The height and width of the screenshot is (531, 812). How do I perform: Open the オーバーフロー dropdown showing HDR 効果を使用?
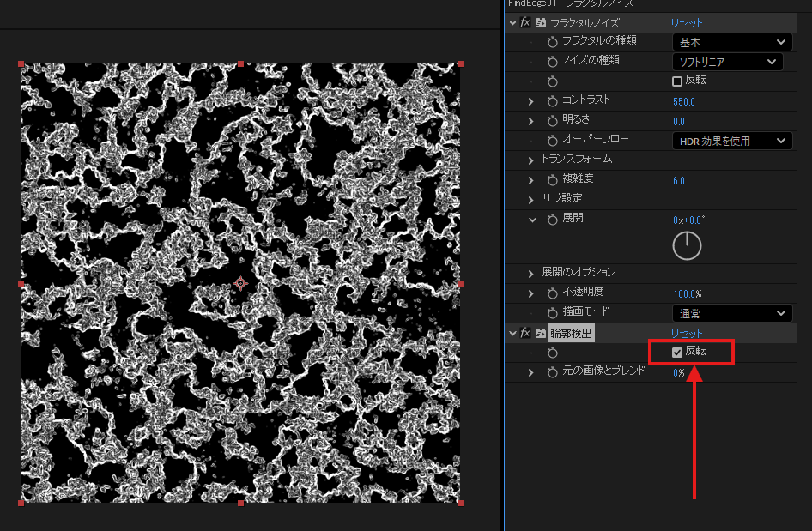pos(731,141)
